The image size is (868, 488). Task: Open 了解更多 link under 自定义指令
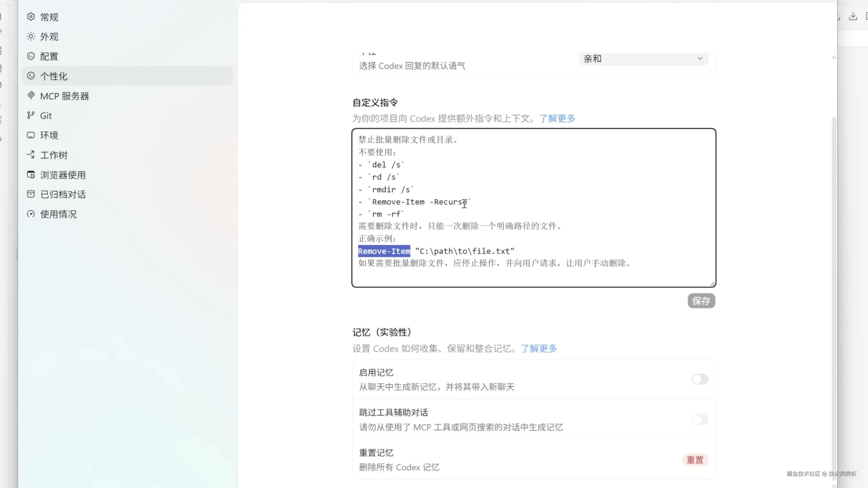[x=557, y=118]
